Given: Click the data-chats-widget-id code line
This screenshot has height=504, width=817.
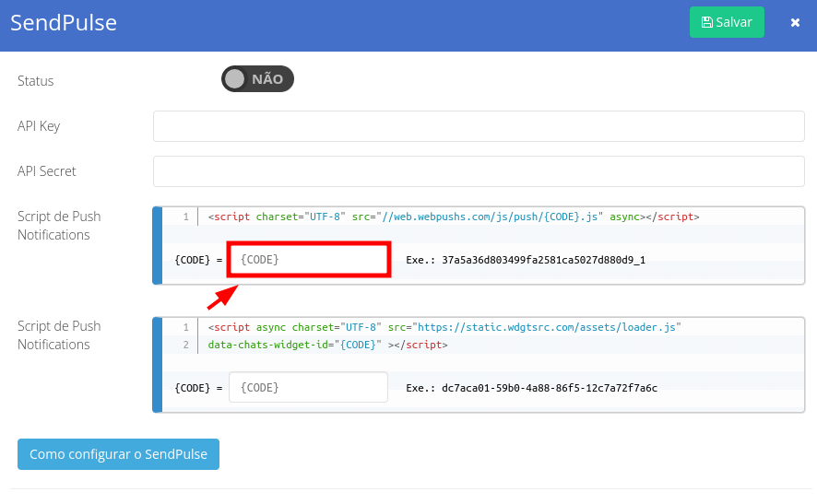Looking at the screenshot, I should pos(327,345).
